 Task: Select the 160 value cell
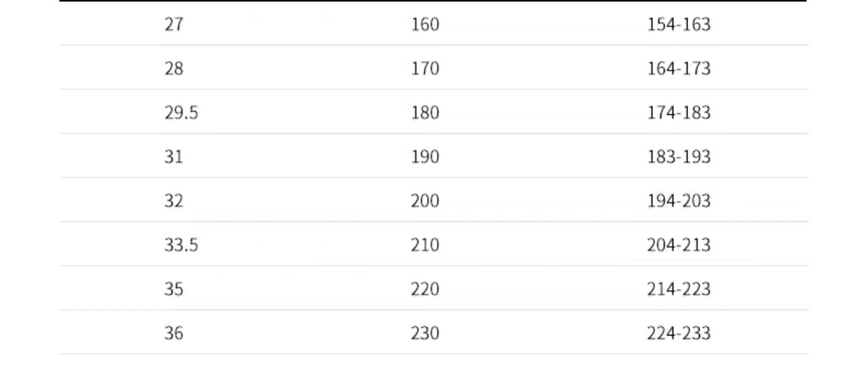425,24
